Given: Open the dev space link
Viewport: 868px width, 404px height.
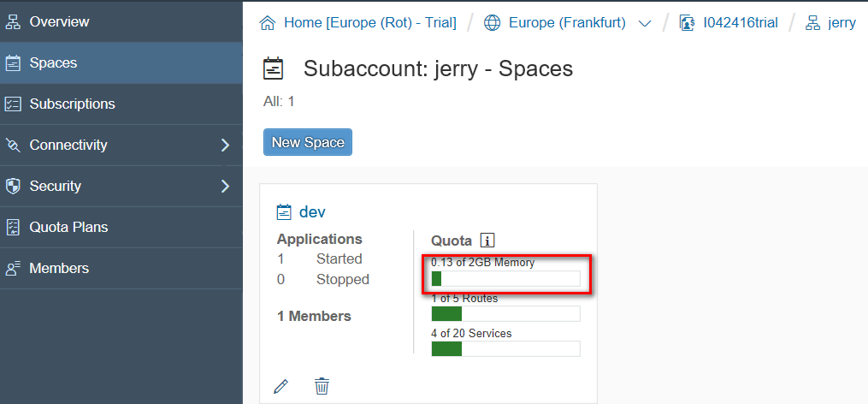Looking at the screenshot, I should (312, 212).
